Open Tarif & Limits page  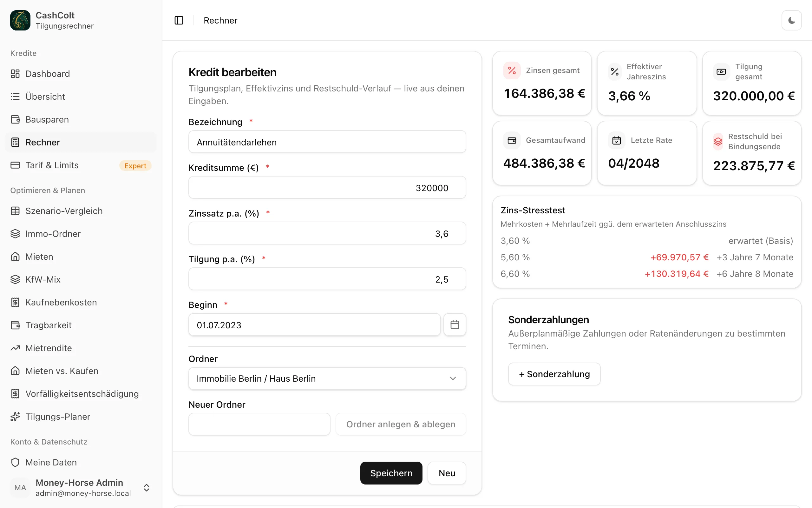(81, 165)
